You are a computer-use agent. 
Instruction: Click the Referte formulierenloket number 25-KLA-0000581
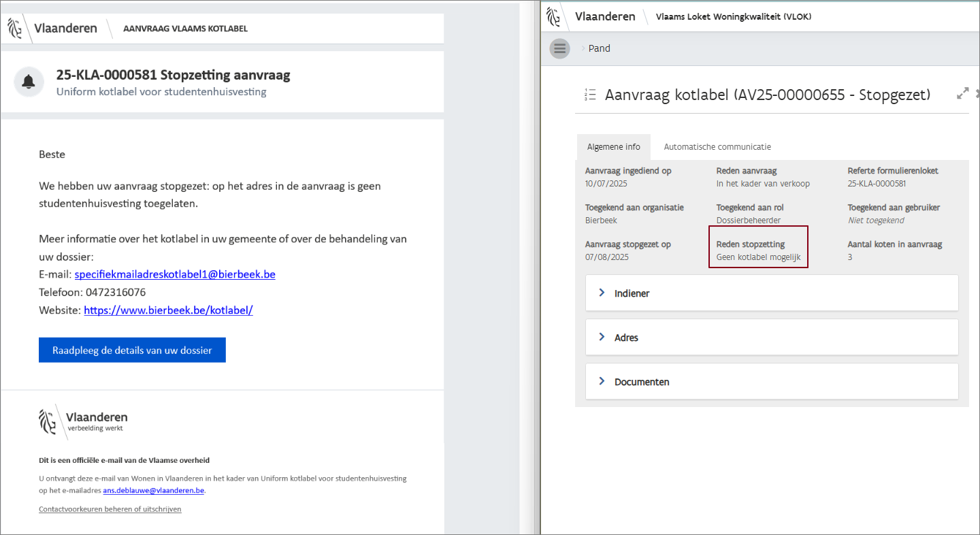tap(877, 184)
